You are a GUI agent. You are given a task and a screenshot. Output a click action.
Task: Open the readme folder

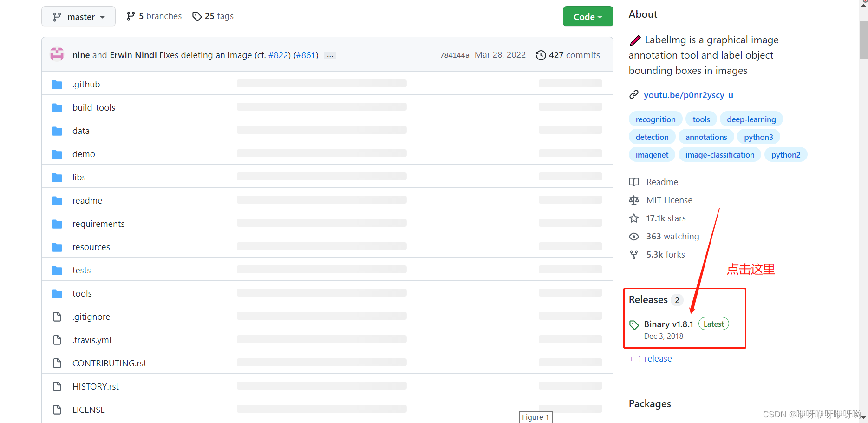tap(87, 200)
